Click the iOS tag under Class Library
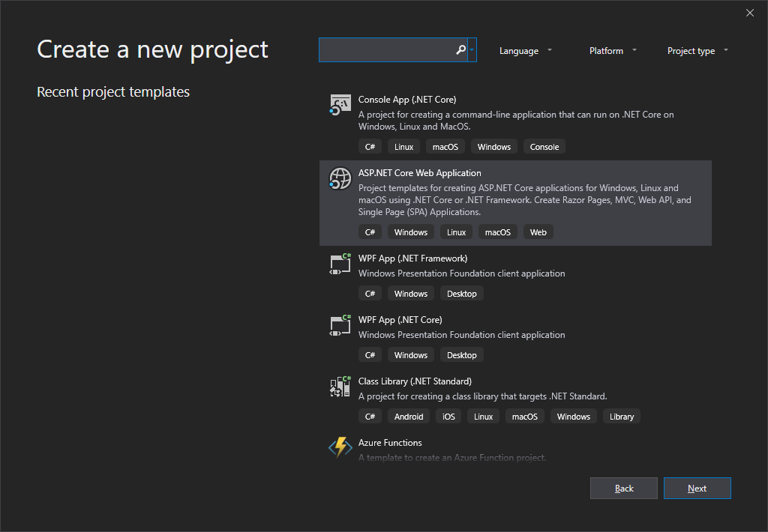This screenshot has width=768, height=532. click(448, 417)
